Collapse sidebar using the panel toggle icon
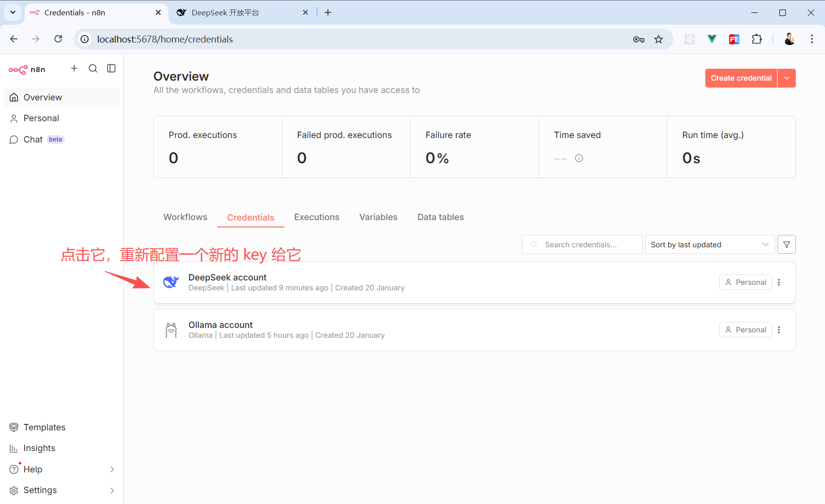The height and width of the screenshot is (504, 825). coord(111,68)
